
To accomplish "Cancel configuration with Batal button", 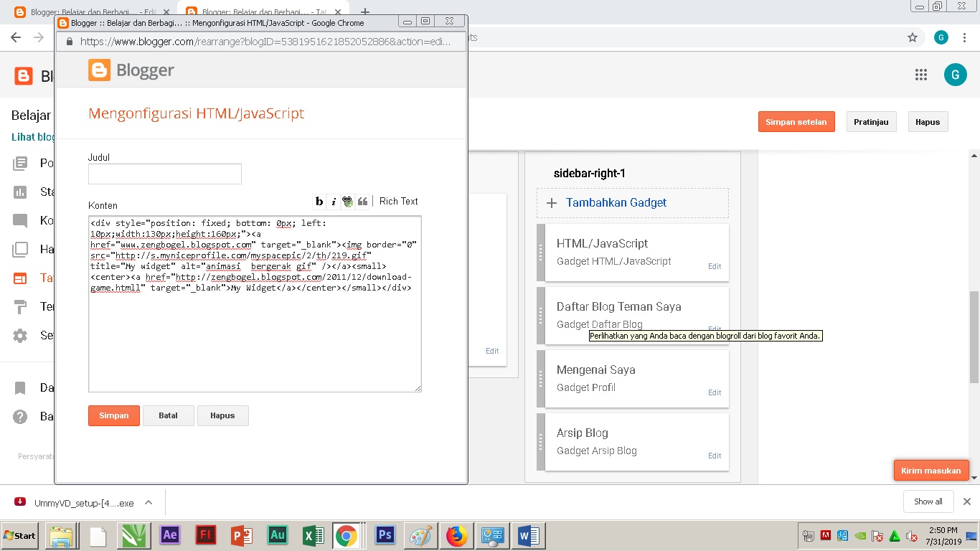I will (168, 416).
